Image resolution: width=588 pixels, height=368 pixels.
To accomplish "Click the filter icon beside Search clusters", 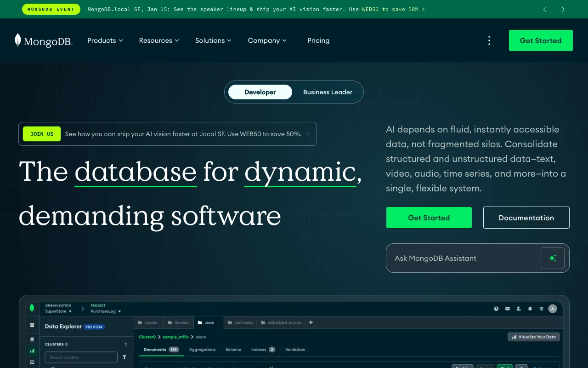I will click(124, 357).
